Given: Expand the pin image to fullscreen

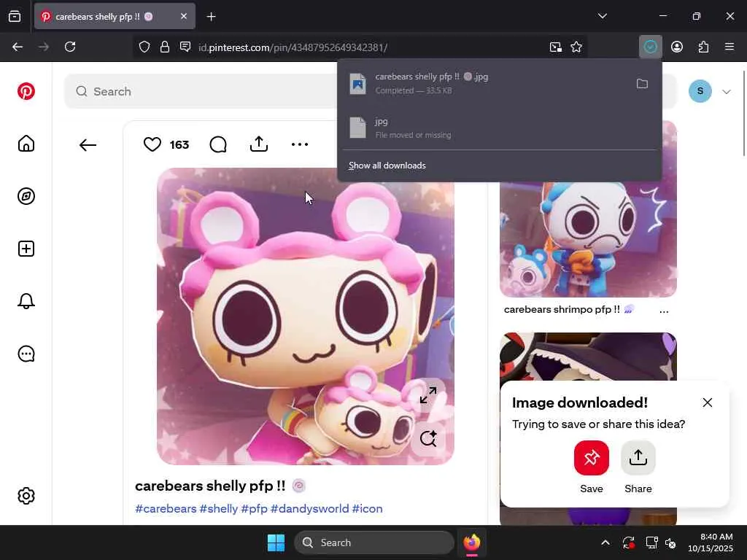Looking at the screenshot, I should [427, 394].
